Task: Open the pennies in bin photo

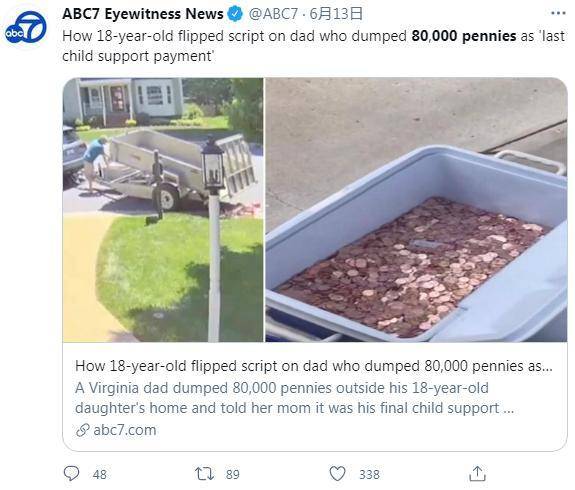Action: tap(416, 210)
